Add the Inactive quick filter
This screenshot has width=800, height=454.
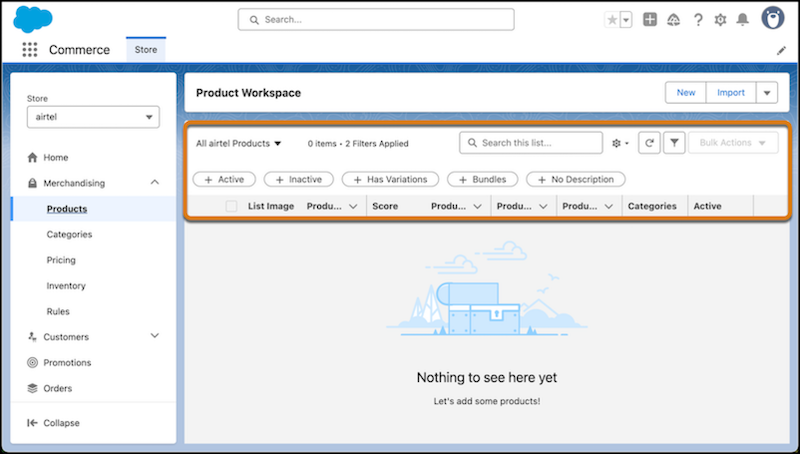point(298,180)
